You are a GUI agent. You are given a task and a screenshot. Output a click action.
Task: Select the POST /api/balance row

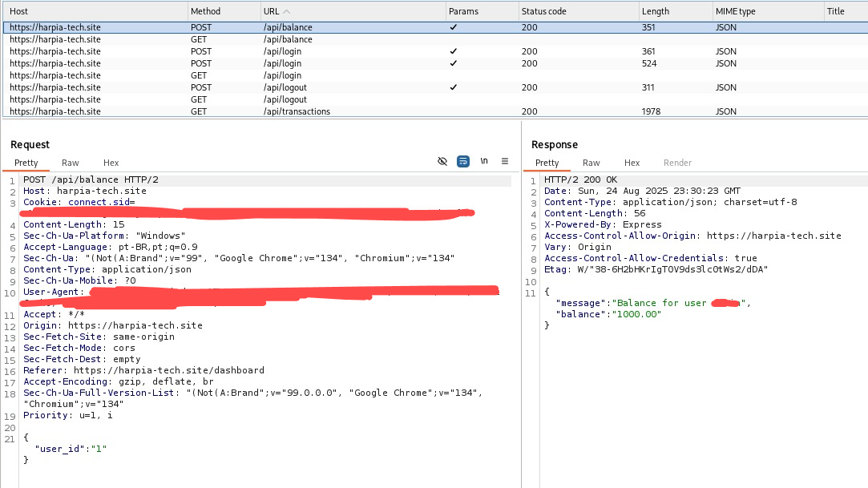click(435, 27)
